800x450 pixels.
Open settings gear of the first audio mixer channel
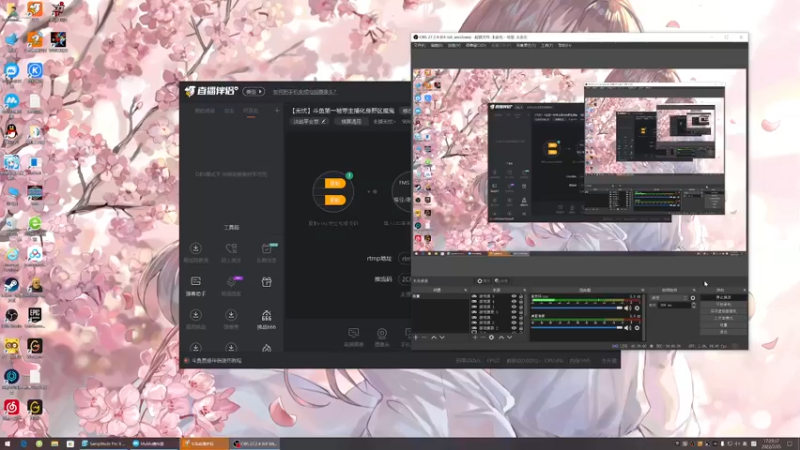(x=637, y=308)
